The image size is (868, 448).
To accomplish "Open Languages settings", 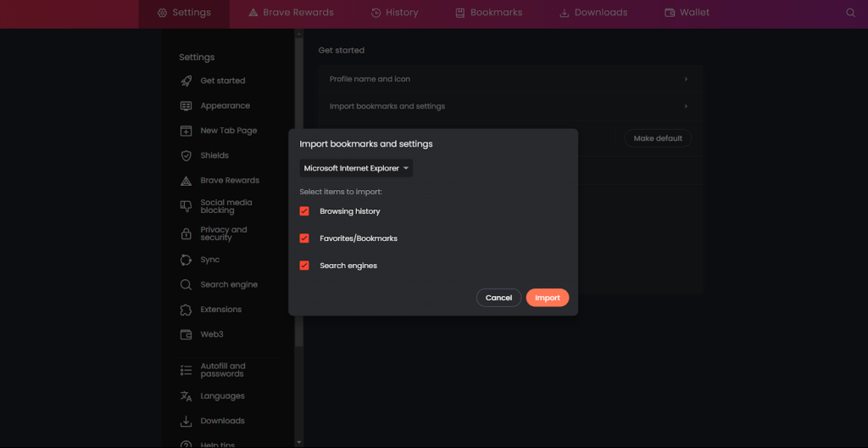I will [x=222, y=396].
